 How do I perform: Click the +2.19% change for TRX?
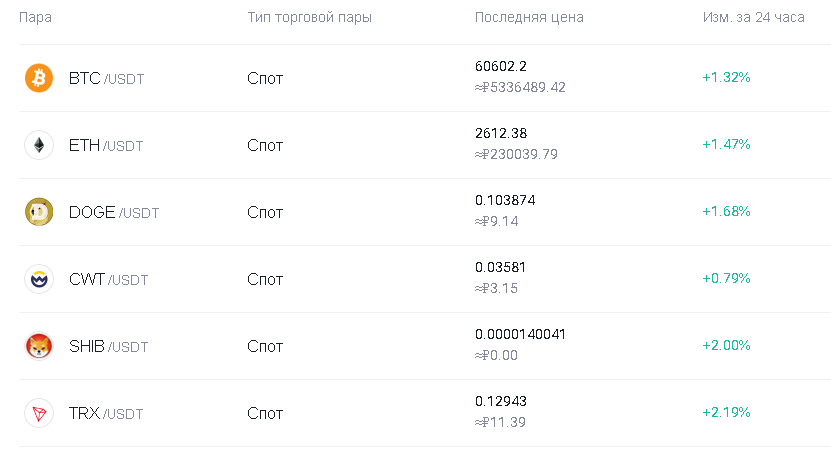[726, 412]
